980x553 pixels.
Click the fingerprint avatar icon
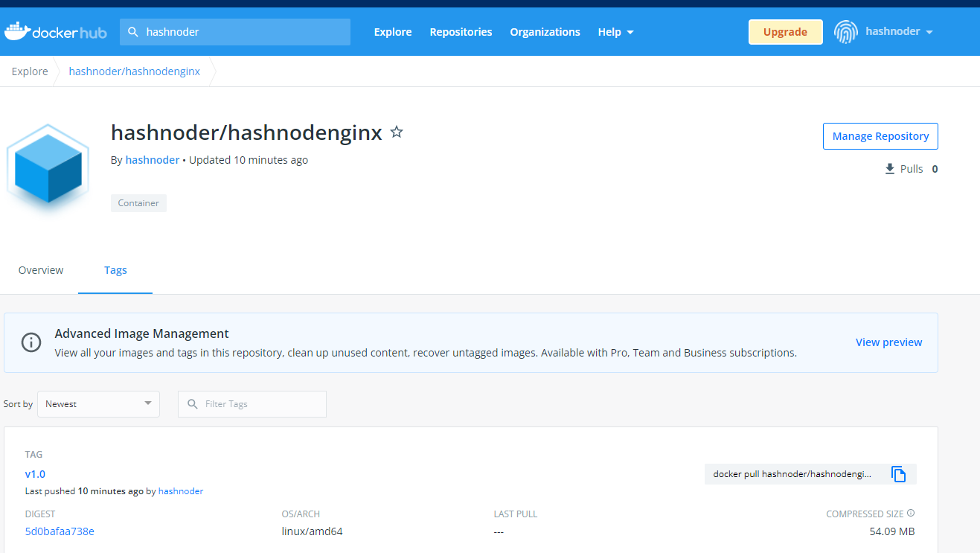846,32
